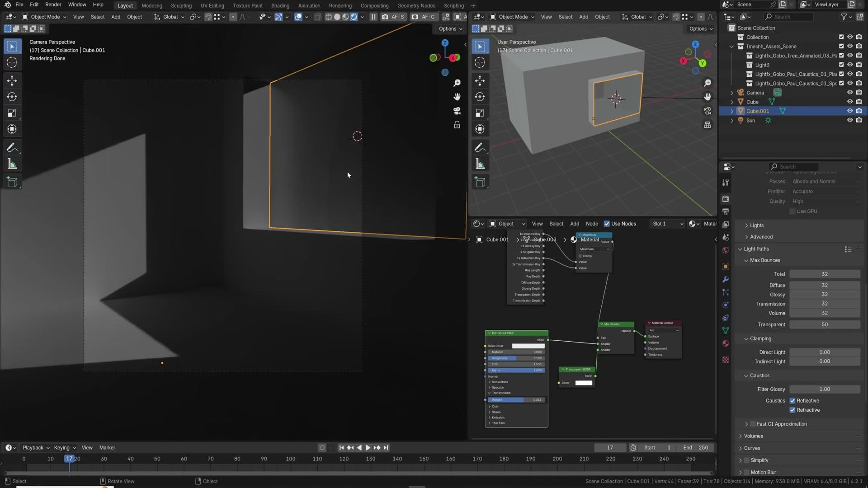
Task: Open Options dropdown in left viewport
Action: 450,28
